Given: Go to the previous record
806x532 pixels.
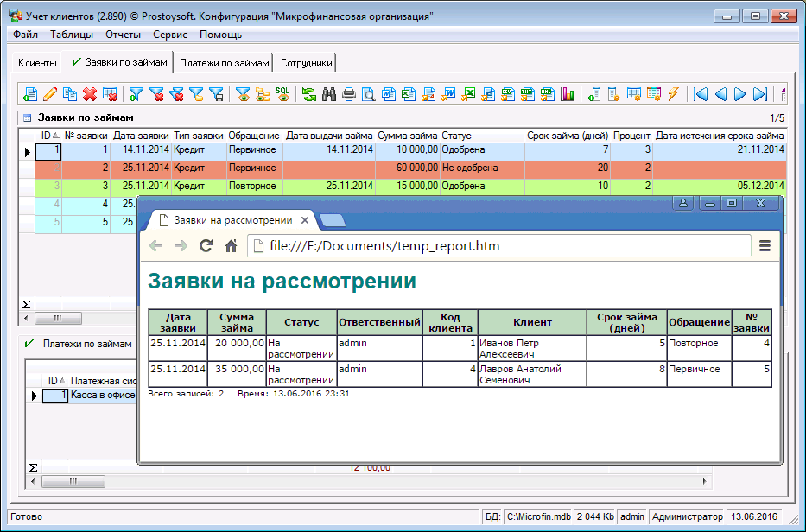Looking at the screenshot, I should (720, 94).
